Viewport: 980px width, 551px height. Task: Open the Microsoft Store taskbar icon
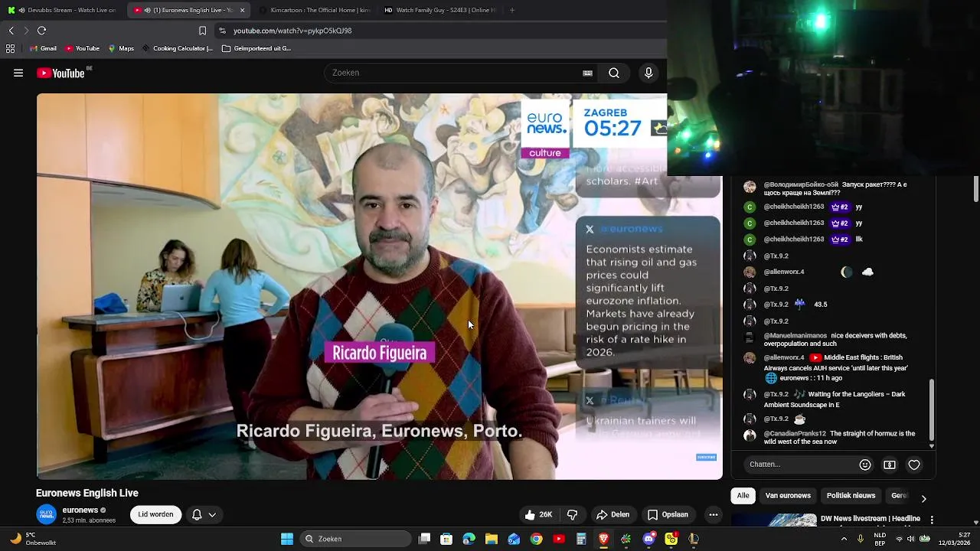[446, 539]
